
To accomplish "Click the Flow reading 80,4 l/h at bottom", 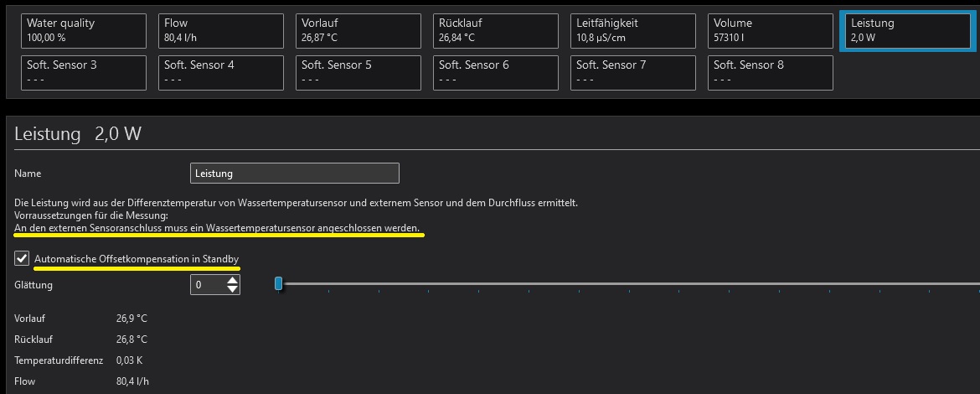I will 132,381.
